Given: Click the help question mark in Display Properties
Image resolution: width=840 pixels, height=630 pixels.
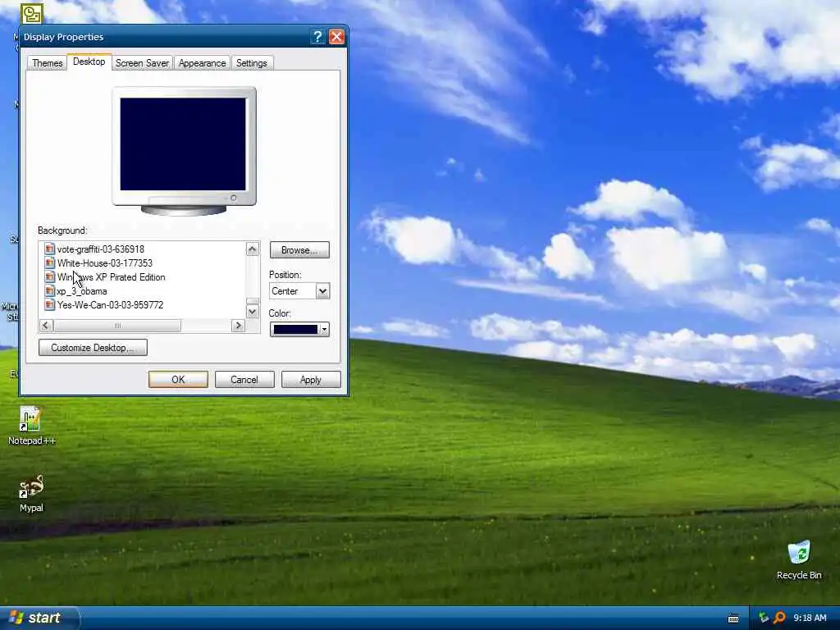Looking at the screenshot, I should 317,36.
